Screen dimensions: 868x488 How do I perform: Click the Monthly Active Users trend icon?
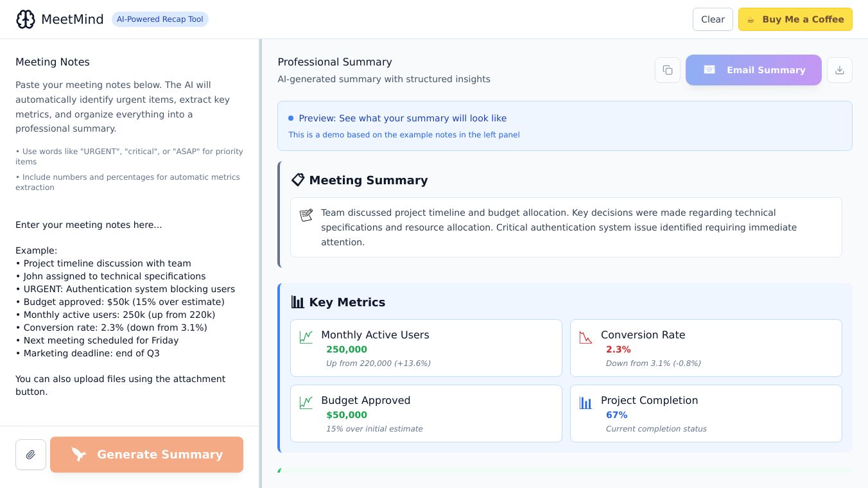click(306, 336)
